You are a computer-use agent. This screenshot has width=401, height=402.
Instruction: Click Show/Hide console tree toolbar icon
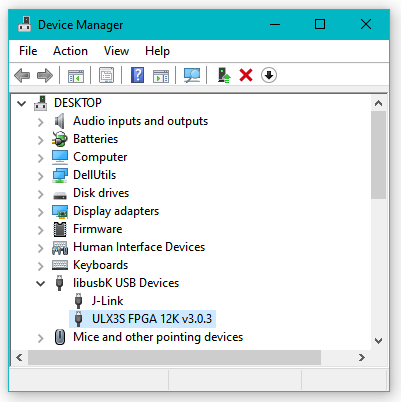(76, 76)
